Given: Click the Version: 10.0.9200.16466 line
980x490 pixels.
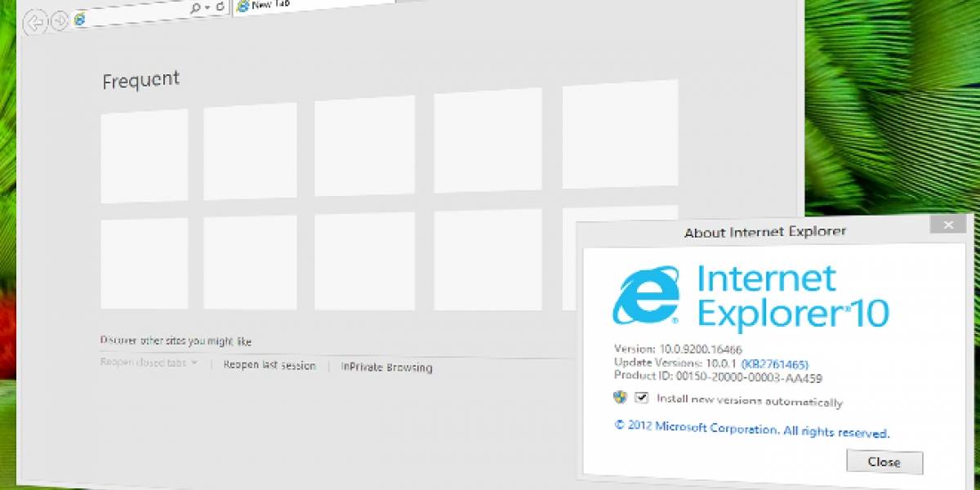Looking at the screenshot, I should (x=678, y=349).
